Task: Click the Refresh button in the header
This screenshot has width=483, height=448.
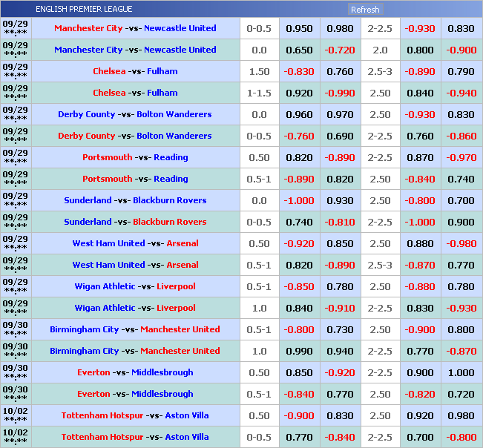Action: coord(365,10)
